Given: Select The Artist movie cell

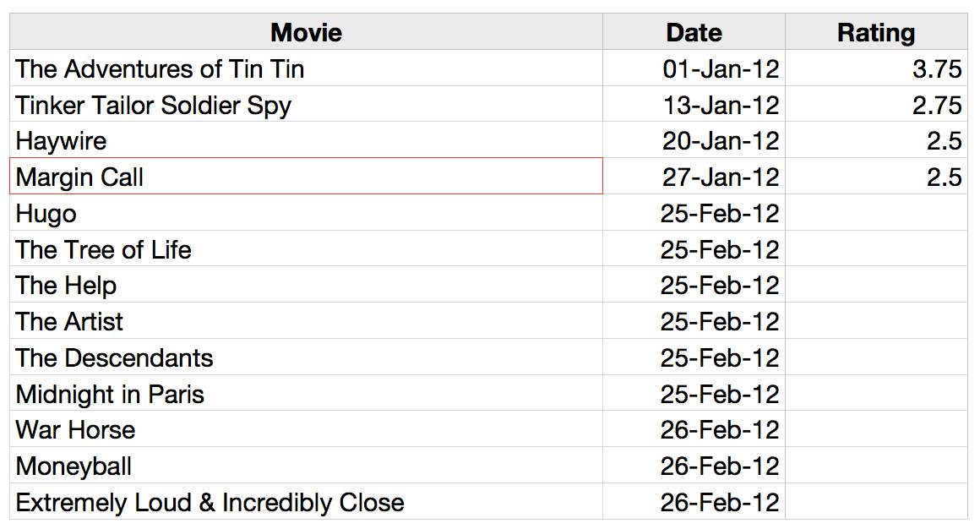Looking at the screenshot, I should coord(306,321).
